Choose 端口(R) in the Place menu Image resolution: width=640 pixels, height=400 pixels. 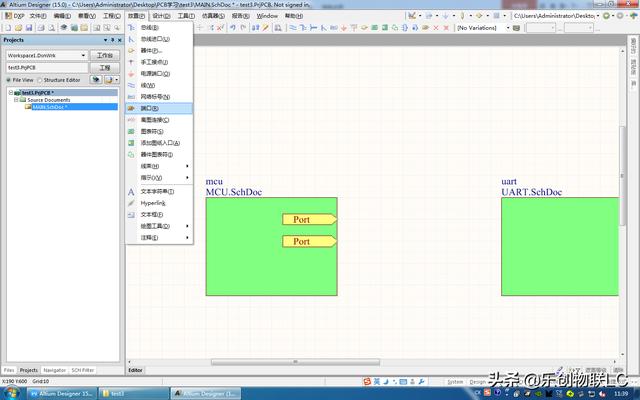pyautogui.click(x=159, y=109)
